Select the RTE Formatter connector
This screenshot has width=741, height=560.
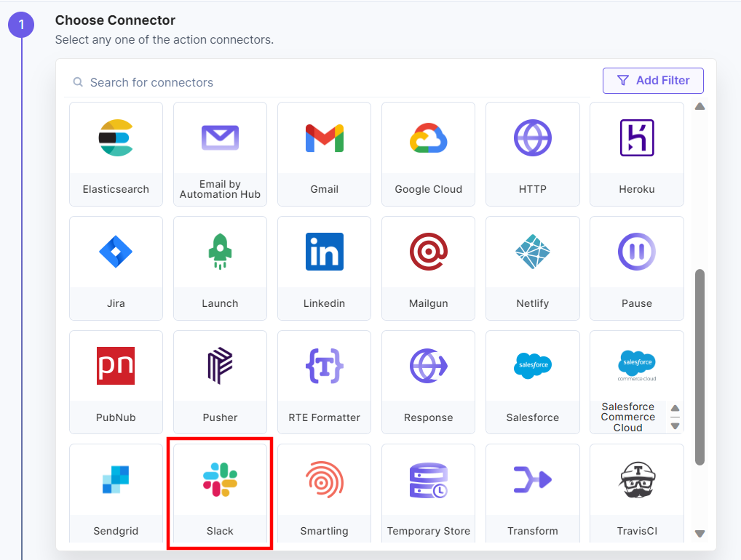324,382
